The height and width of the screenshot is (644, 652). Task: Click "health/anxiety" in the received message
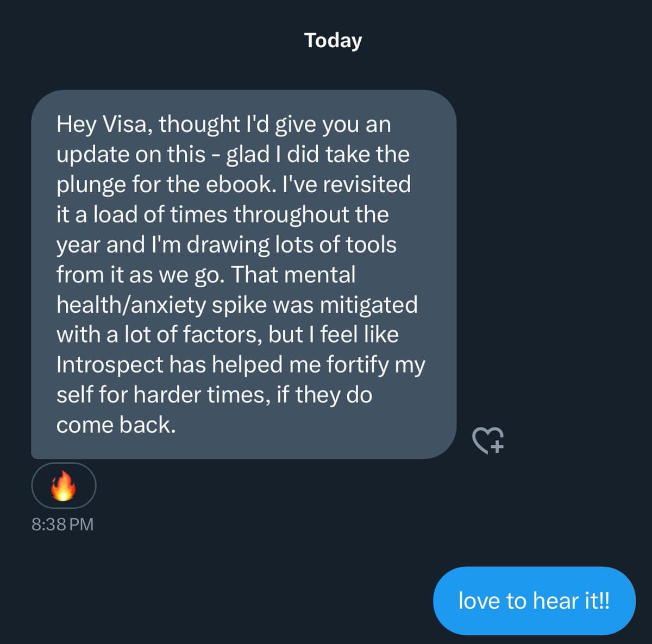tap(130, 305)
